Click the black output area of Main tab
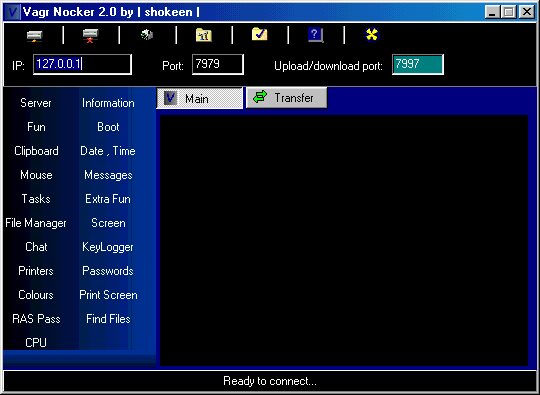This screenshot has height=395, width=540. (x=344, y=240)
